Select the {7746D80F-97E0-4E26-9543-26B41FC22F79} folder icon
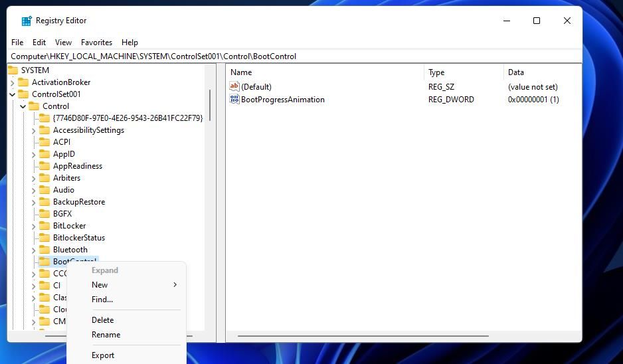The height and width of the screenshot is (364, 623). [44, 118]
